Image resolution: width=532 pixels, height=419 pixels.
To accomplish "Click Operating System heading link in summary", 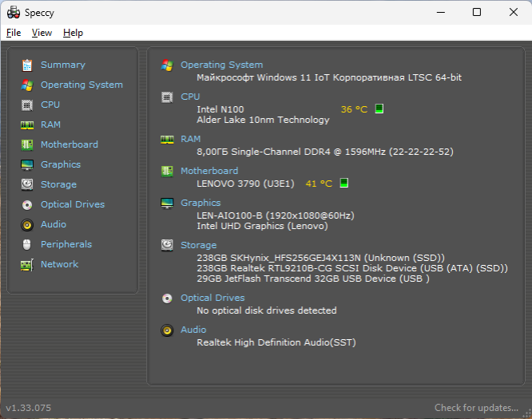I will (221, 65).
